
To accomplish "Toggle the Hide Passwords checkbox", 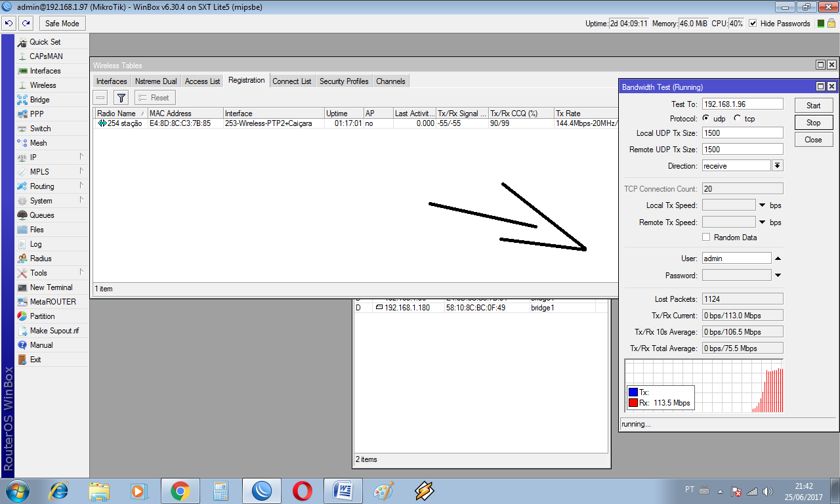I will (x=753, y=24).
